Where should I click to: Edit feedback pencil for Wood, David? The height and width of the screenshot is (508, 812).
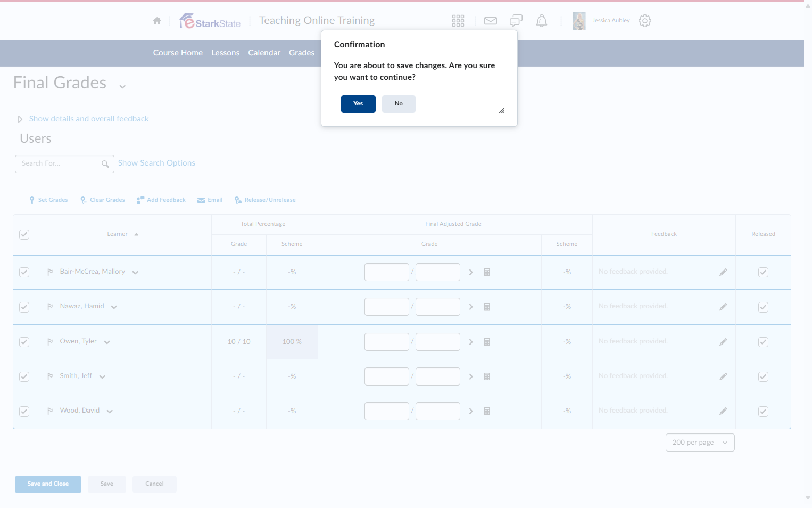coord(723,411)
